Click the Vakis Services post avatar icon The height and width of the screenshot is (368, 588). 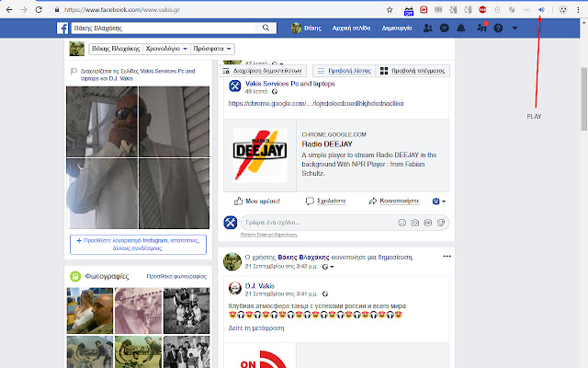(x=235, y=86)
